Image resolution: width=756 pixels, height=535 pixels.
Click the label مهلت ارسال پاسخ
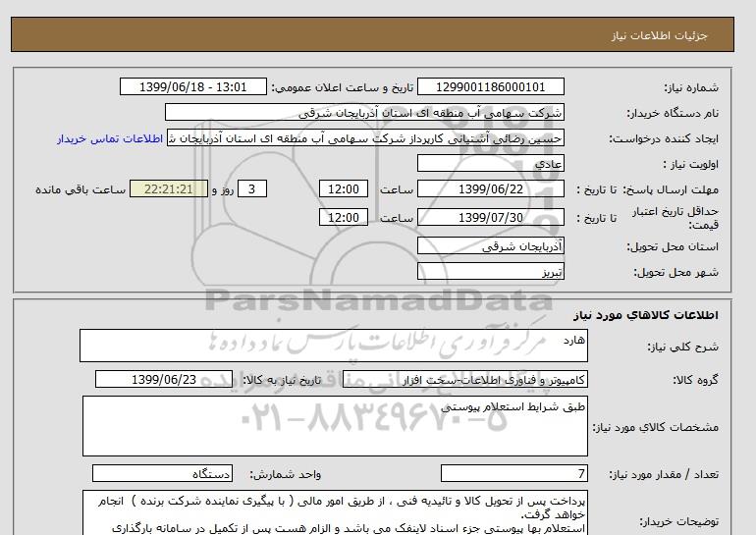click(x=672, y=189)
